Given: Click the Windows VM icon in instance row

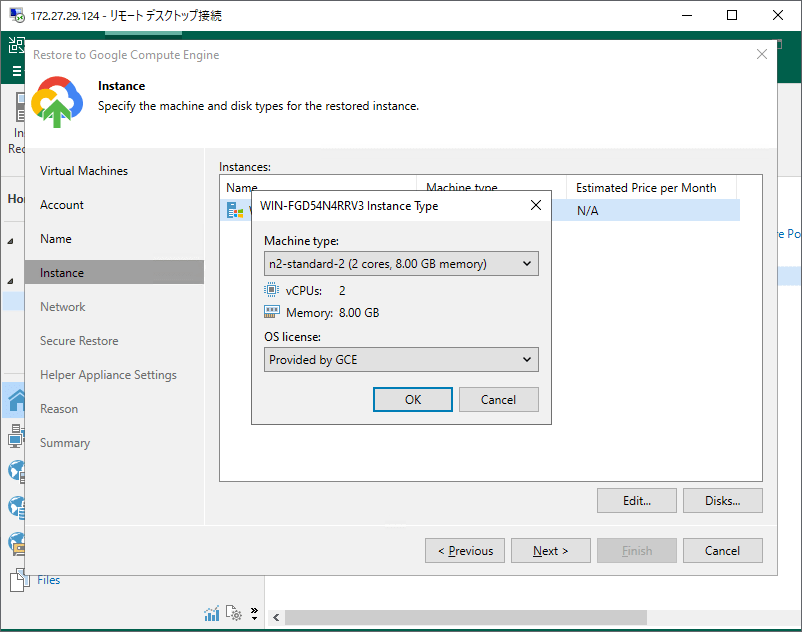Looking at the screenshot, I should 235,210.
